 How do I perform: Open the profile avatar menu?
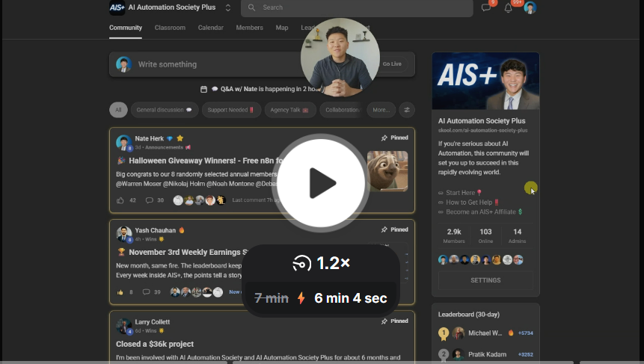pos(530,8)
